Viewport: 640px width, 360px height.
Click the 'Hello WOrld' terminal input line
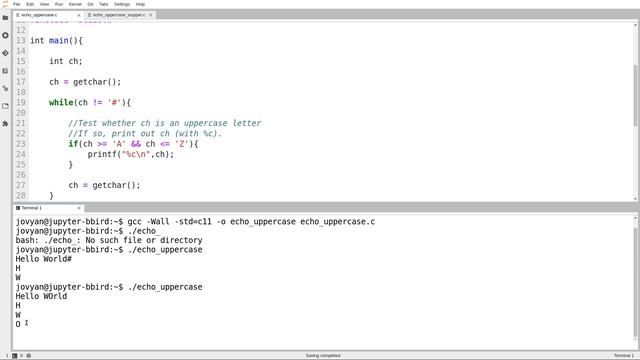point(41,296)
